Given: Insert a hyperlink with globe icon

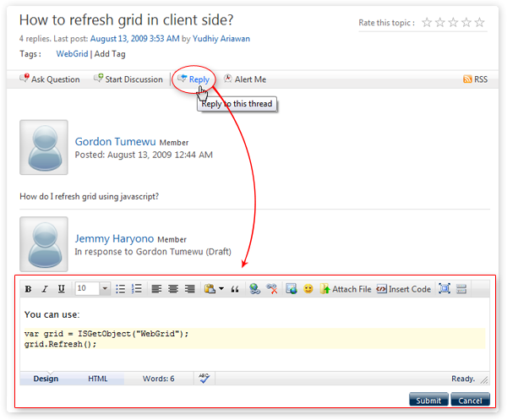Looking at the screenshot, I should coord(255,289).
